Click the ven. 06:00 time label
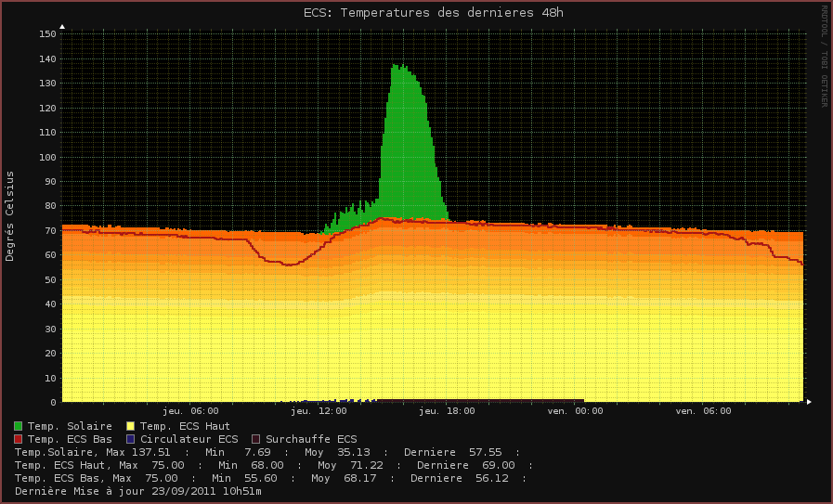The width and height of the screenshot is (833, 504). click(703, 410)
